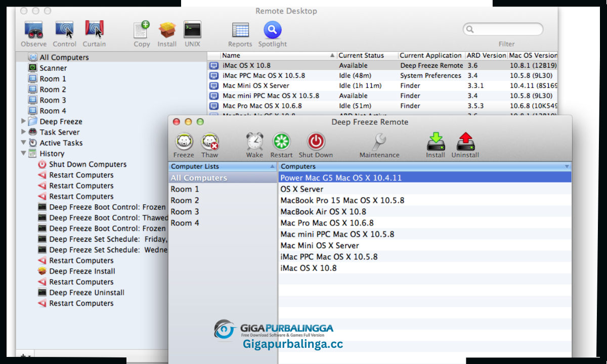Viewport: 607px width, 364px height.
Task: Expand the Task Server disclosure triangle
Action: [x=23, y=132]
